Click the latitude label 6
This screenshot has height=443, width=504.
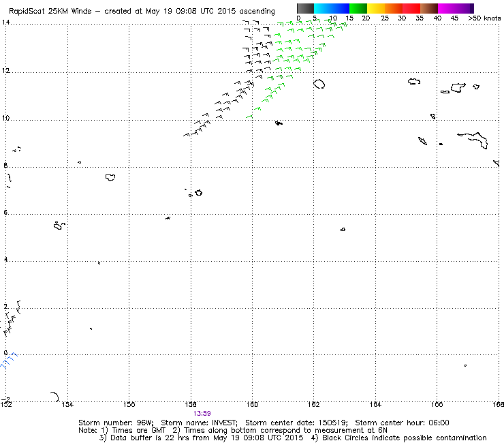5,212
